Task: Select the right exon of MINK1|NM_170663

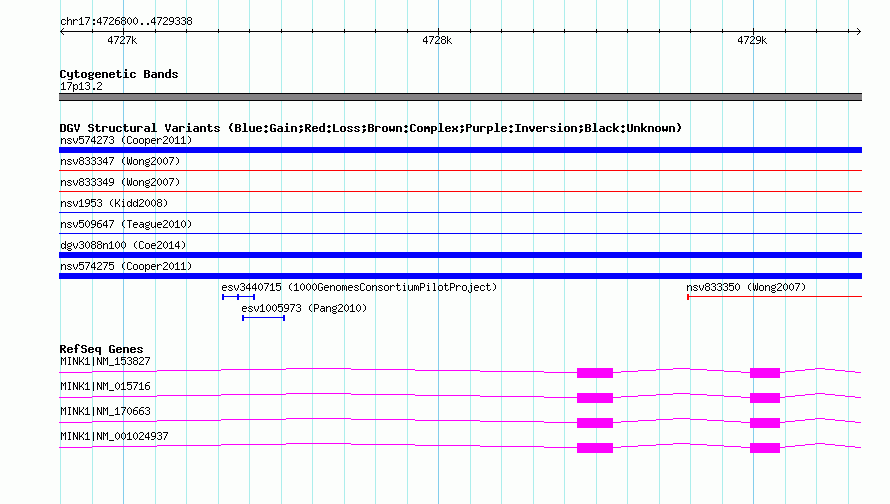Action: (x=765, y=423)
